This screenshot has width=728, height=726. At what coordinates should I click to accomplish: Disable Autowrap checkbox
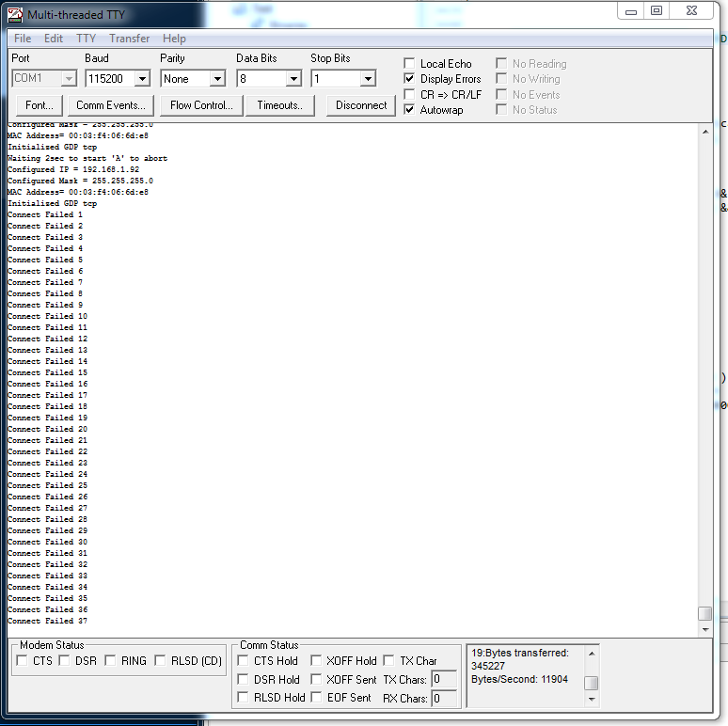tap(409, 109)
